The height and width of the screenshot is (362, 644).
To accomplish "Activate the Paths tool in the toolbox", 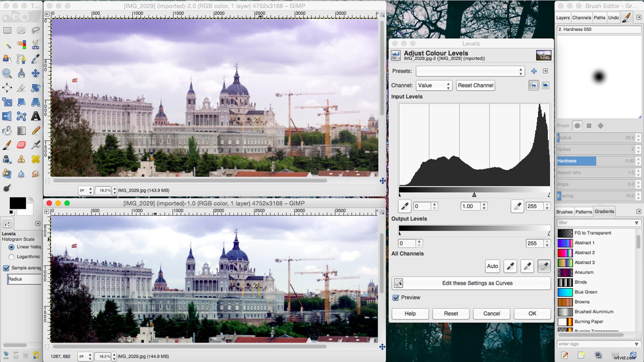I will (21, 59).
